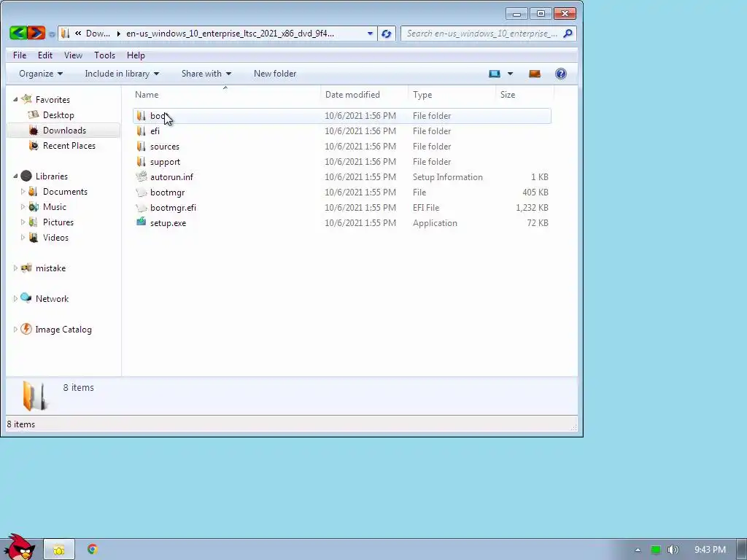Click the 1,232 KB size cell

tap(532, 208)
